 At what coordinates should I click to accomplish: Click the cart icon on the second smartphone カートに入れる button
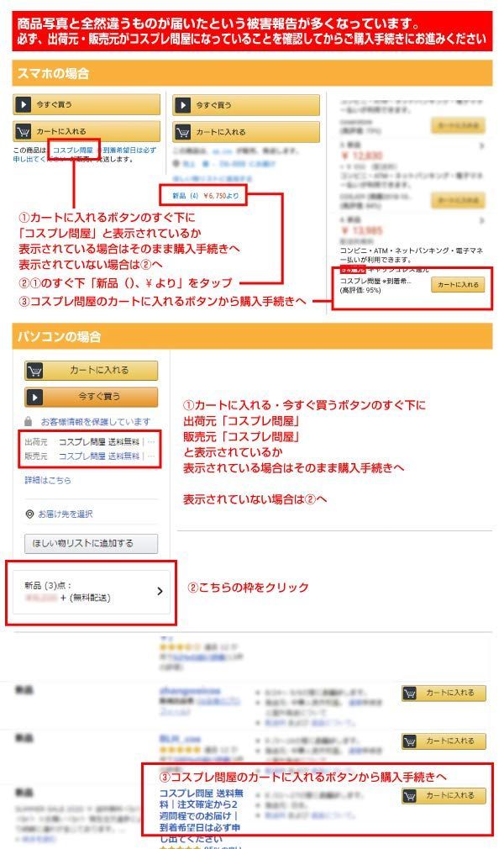coord(182,132)
